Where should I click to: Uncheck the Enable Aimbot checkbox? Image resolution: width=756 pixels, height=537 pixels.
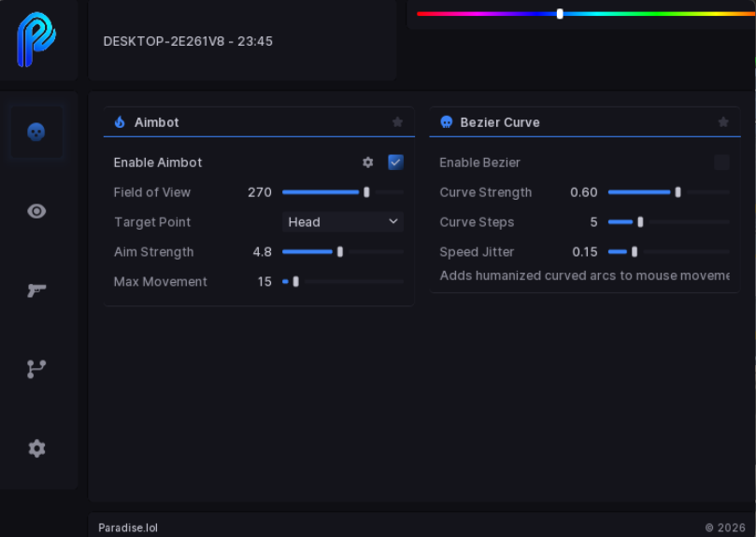tap(395, 163)
